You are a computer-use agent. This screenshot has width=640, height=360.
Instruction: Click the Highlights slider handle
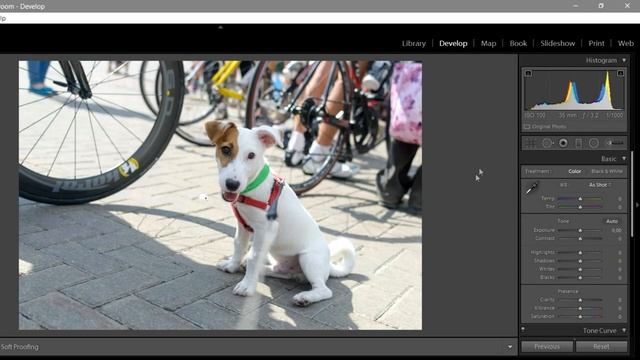click(x=580, y=253)
